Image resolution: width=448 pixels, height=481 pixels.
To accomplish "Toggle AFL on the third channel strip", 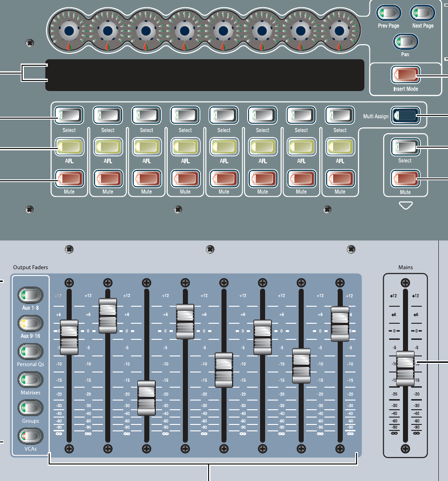I will click(x=147, y=147).
